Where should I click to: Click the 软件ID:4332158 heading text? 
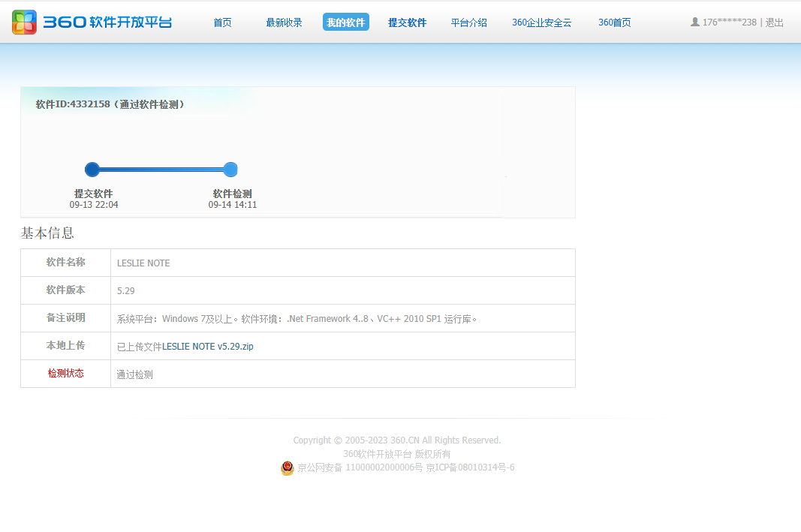110,104
